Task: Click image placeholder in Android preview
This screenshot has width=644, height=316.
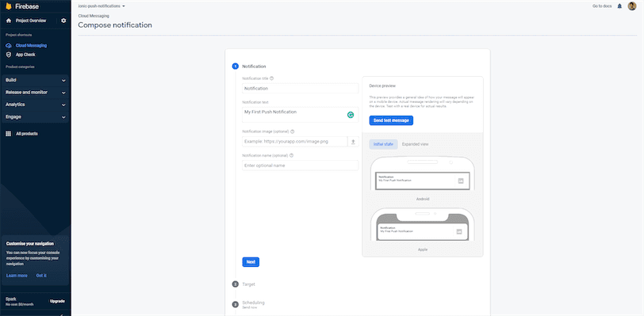Action: [461, 181]
